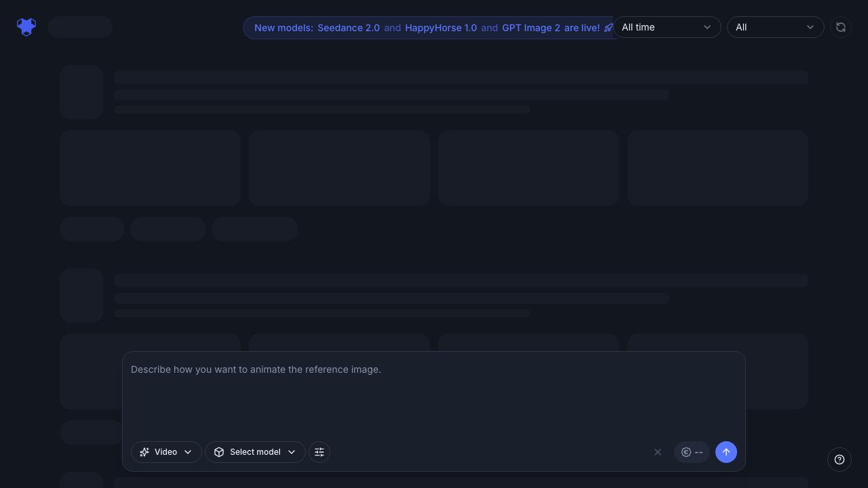Submit the prompt with the arrow button
Screen dimensions: 868x488
[x=726, y=452]
